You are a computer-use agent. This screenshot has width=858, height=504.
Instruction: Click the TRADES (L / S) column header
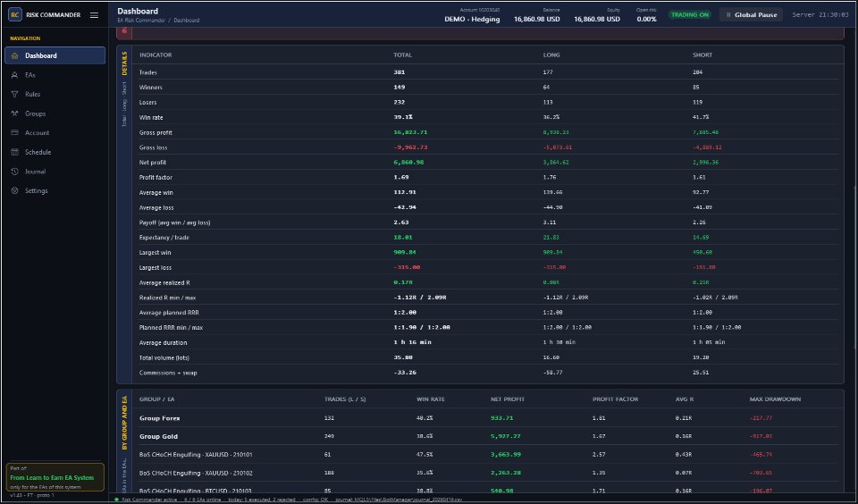(345, 399)
